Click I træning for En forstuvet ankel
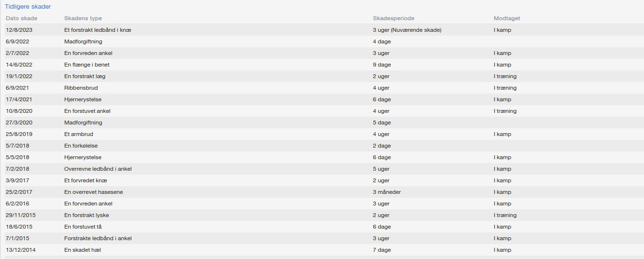This screenshot has height=259, width=644. tap(505, 111)
